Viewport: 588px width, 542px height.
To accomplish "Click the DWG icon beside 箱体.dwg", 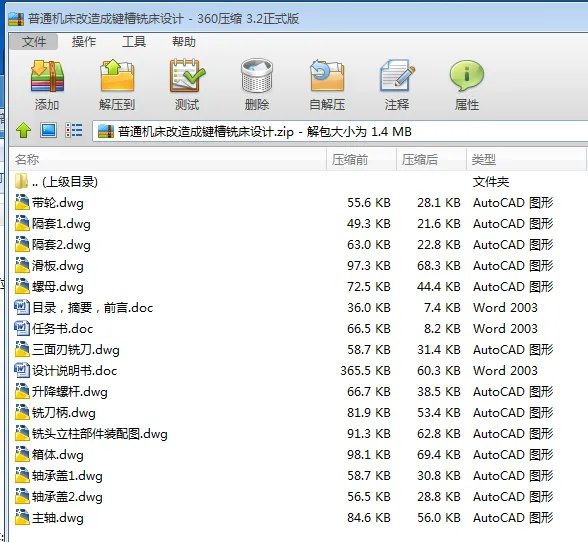I will click(x=22, y=454).
